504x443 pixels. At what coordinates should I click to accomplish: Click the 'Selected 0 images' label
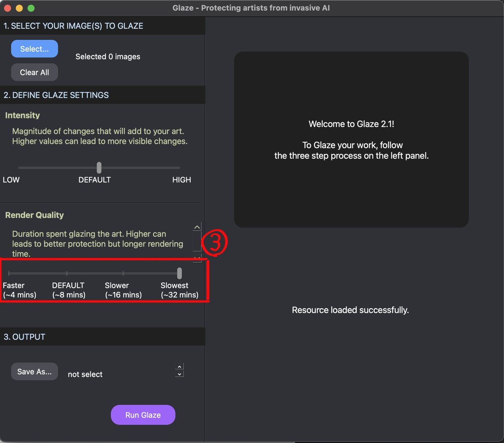click(108, 57)
